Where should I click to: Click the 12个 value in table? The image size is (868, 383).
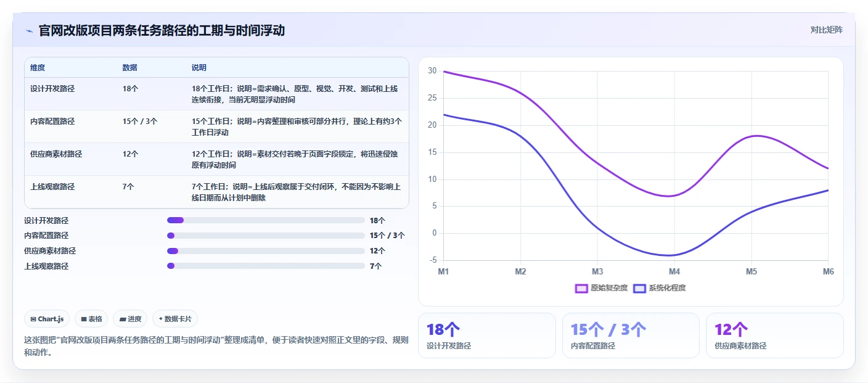(x=130, y=154)
